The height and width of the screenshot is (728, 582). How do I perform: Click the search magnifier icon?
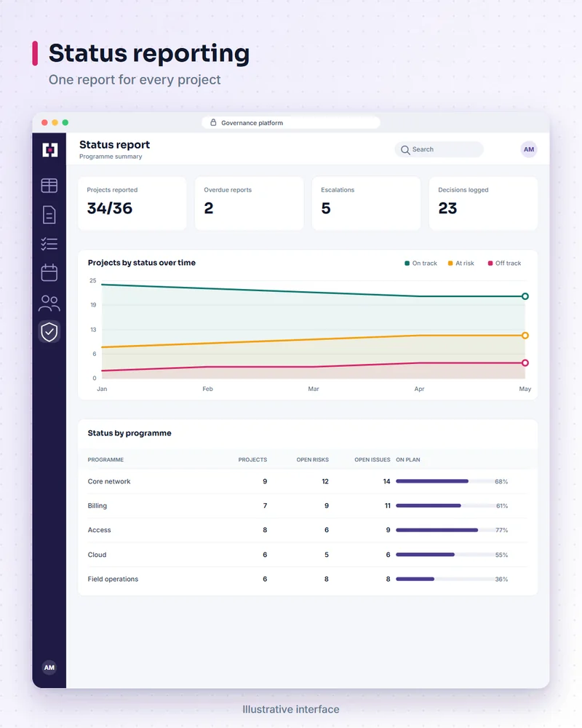click(x=405, y=150)
